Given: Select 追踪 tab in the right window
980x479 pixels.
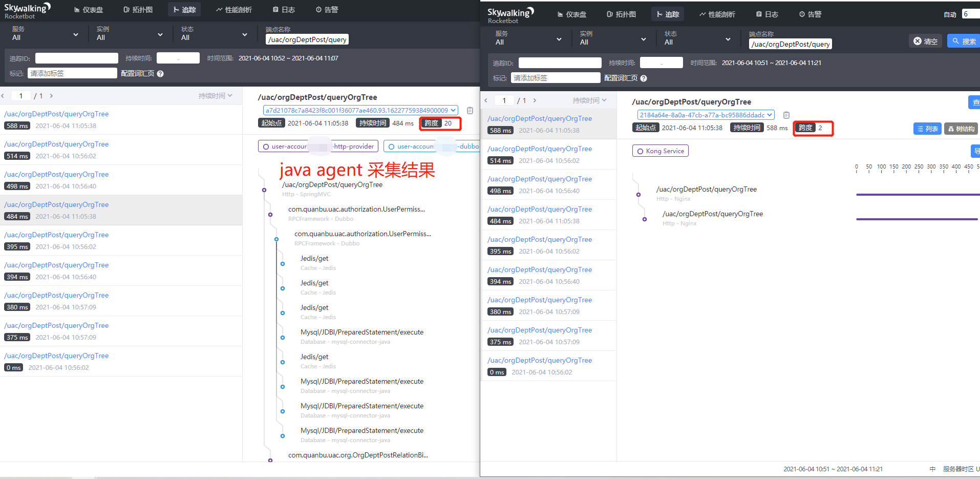Looking at the screenshot, I should [668, 14].
